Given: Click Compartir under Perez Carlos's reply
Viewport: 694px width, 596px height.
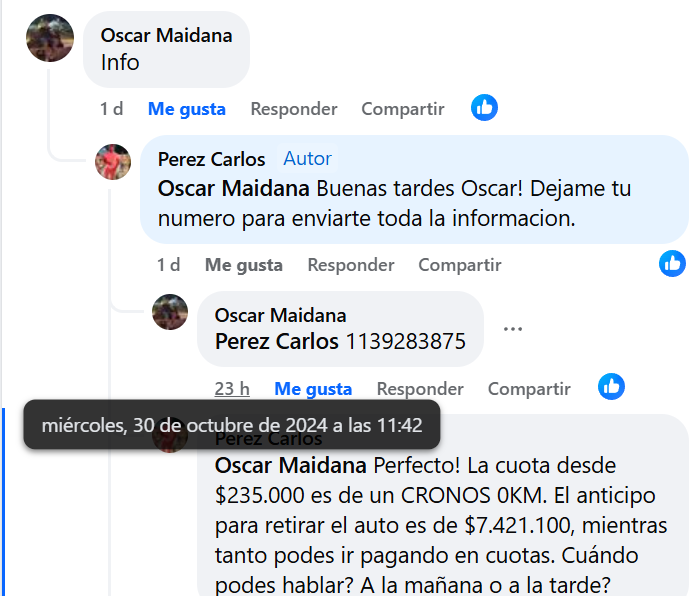Looking at the screenshot, I should coord(460,265).
